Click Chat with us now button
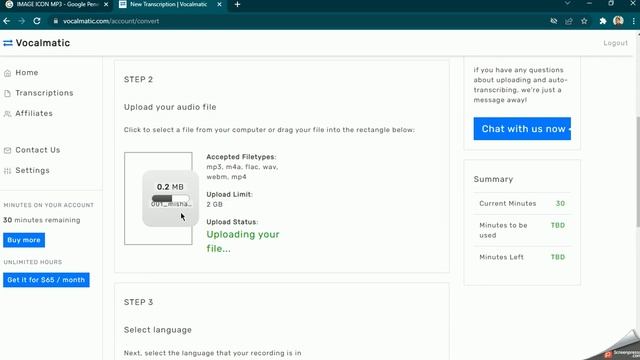The width and height of the screenshot is (640, 360). (x=522, y=129)
